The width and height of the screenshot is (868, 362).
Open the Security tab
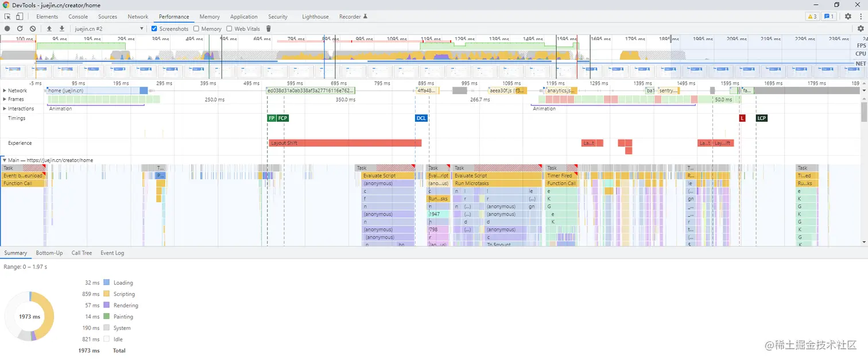(x=278, y=17)
